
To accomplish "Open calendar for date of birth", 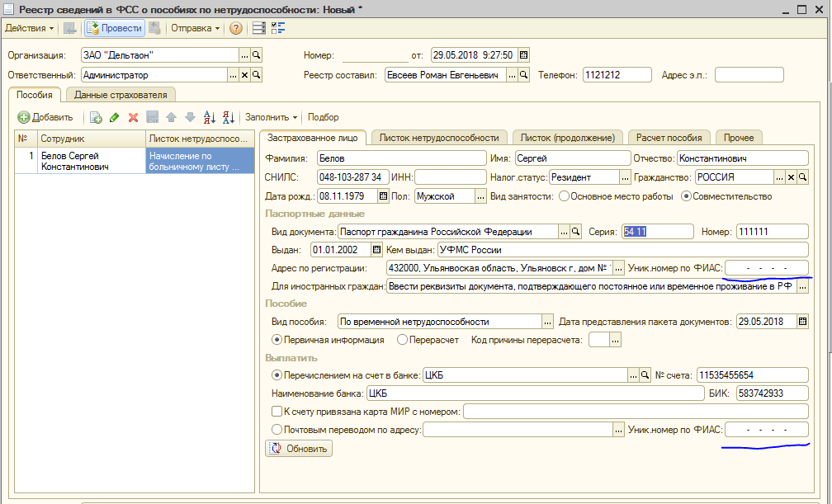I will click(384, 196).
